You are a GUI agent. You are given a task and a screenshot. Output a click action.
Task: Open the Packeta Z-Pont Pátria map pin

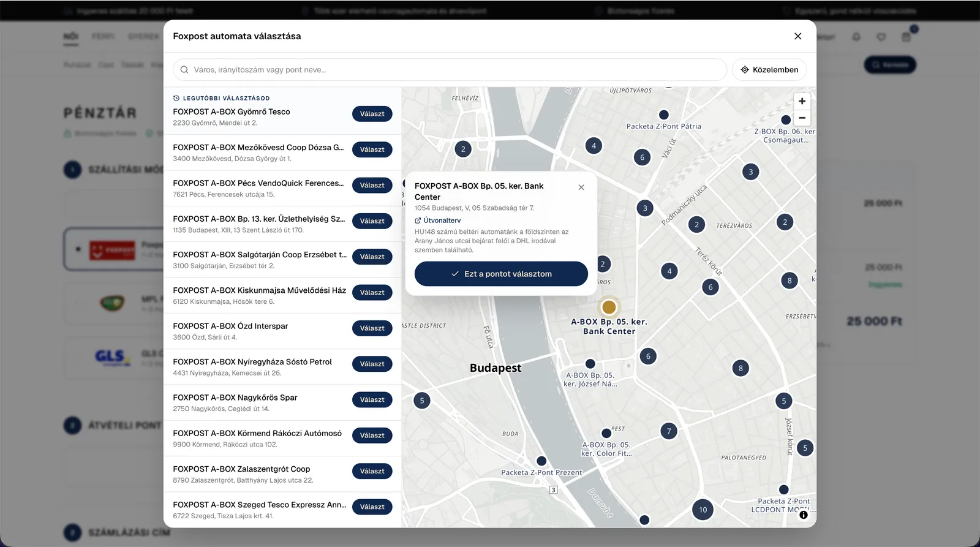(663, 115)
